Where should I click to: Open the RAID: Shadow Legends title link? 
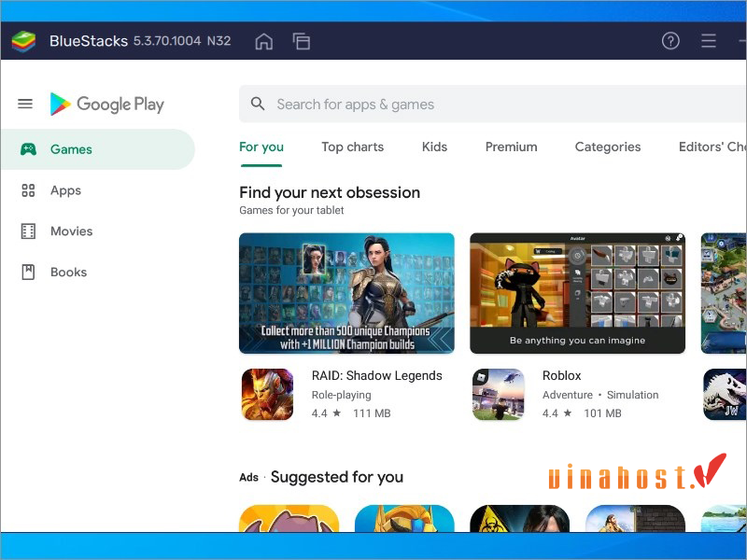377,376
